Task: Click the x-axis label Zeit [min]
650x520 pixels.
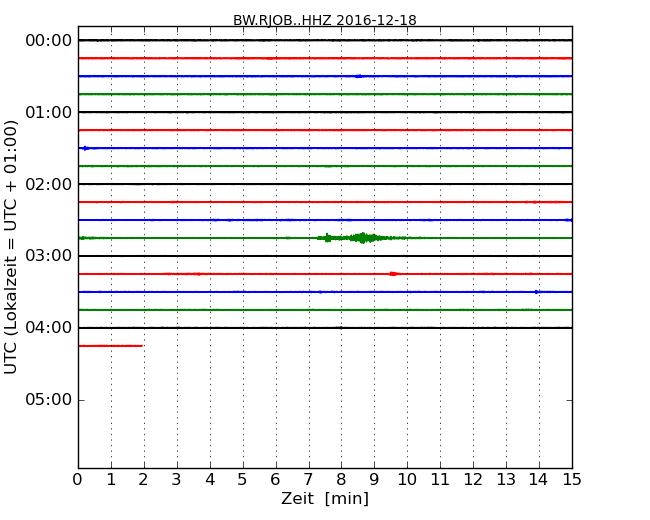Action: [x=325, y=498]
